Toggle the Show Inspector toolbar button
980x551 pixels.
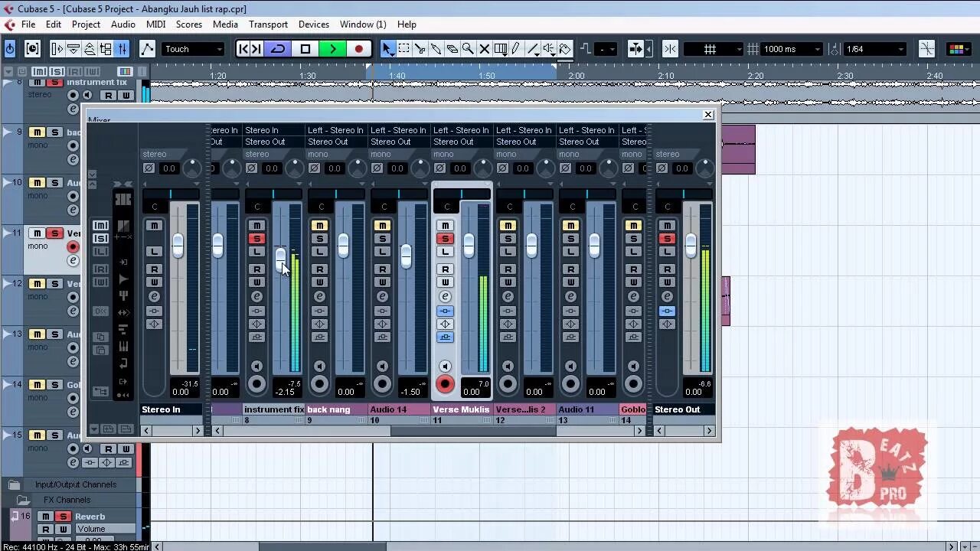(57, 49)
